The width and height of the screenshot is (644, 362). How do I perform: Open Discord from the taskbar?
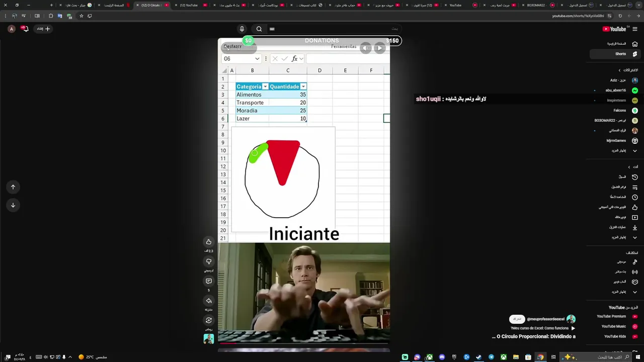click(442, 357)
